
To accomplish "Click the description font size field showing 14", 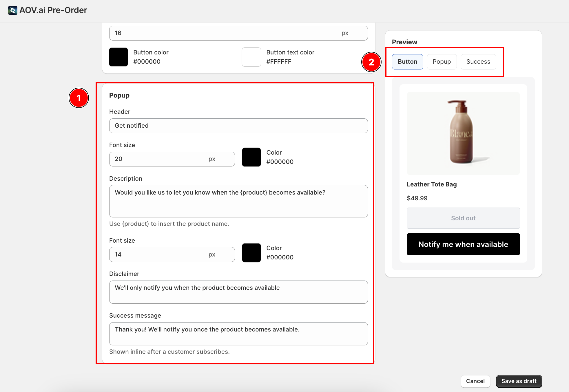I will pos(172,254).
